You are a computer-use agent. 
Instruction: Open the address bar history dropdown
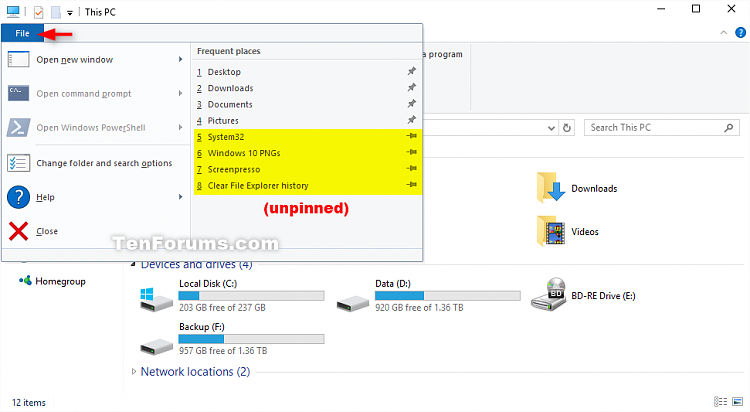click(551, 128)
